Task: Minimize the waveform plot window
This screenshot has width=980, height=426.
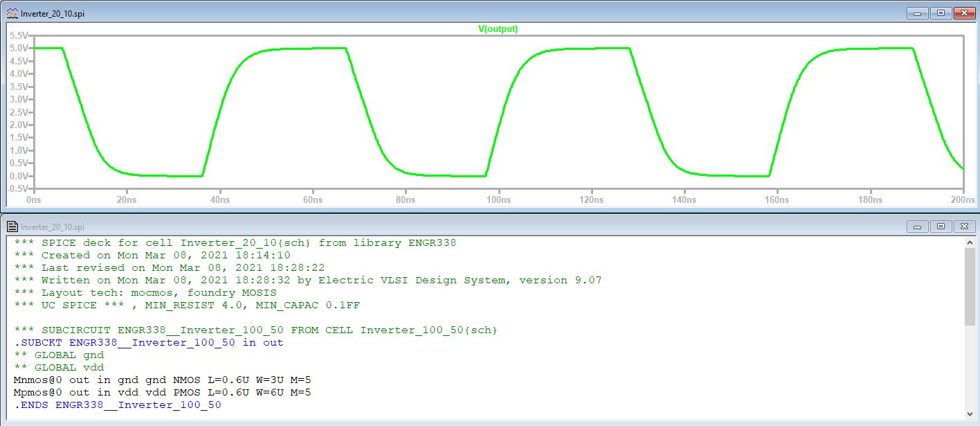Action: tap(918, 13)
